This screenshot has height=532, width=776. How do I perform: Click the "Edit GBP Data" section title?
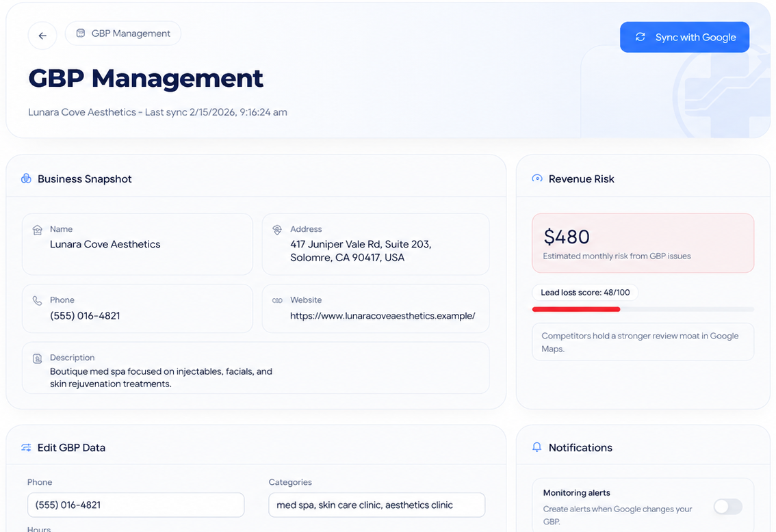pos(71,447)
